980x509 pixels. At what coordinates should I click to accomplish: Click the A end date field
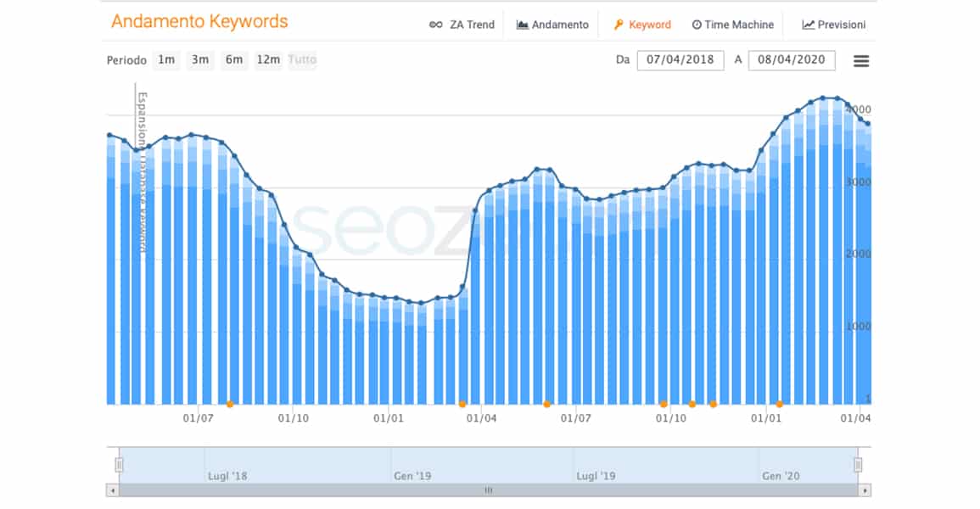[x=792, y=60]
